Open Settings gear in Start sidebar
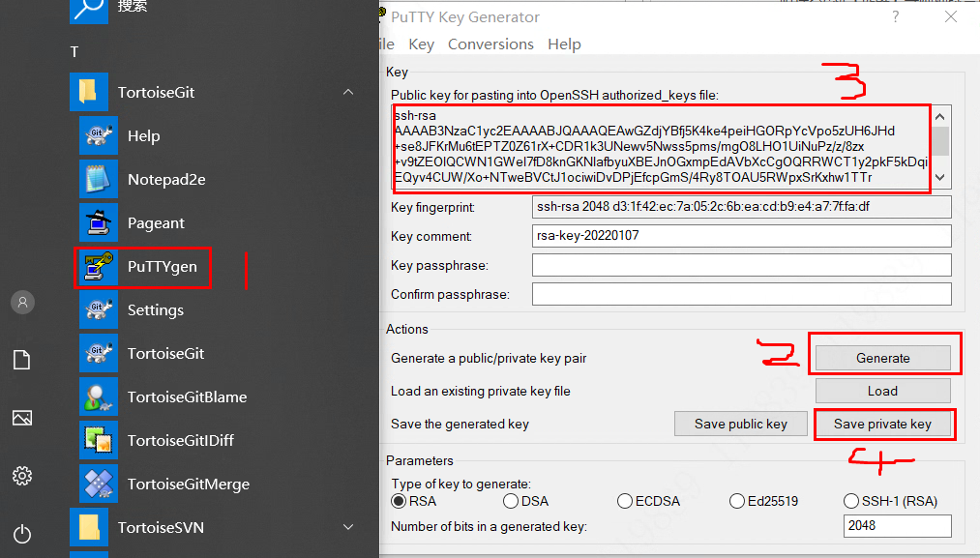 pos(22,476)
